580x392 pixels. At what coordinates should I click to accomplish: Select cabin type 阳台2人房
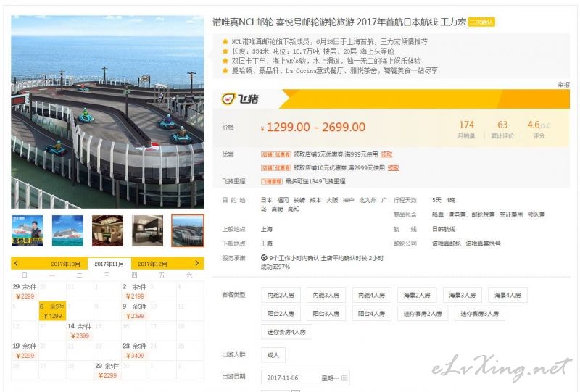pos(281,313)
